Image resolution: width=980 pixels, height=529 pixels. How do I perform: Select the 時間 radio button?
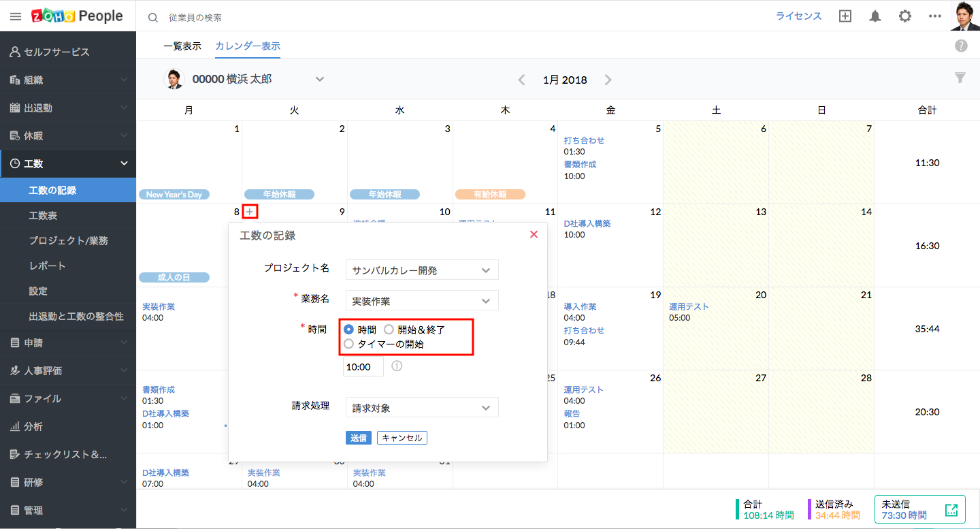click(x=349, y=330)
